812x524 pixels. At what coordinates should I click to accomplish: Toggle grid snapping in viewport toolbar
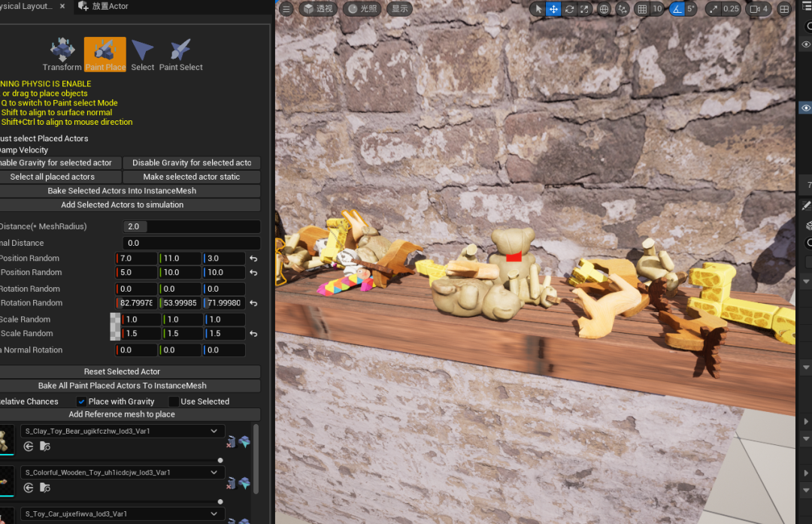click(x=641, y=9)
